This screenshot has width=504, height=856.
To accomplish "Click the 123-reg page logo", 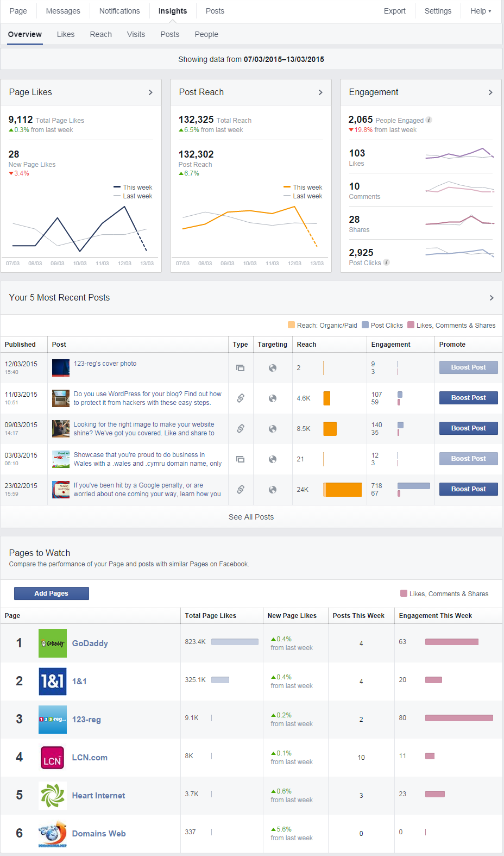I will 53,719.
